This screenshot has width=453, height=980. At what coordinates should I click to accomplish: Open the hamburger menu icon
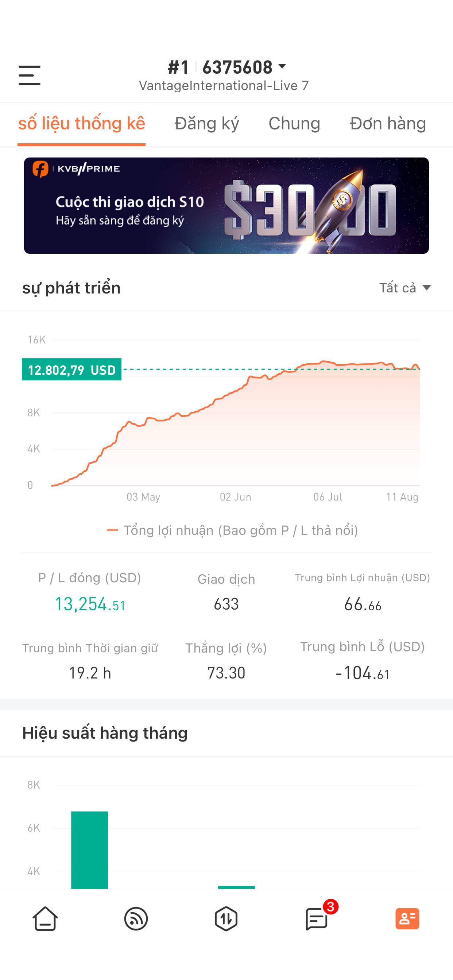point(29,75)
